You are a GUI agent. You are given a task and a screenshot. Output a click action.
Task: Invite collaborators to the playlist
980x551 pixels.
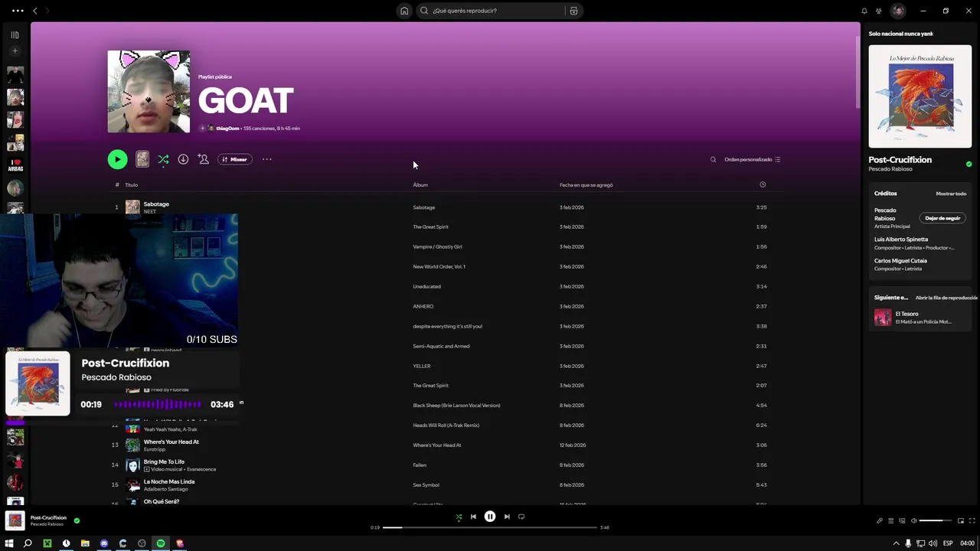203,159
